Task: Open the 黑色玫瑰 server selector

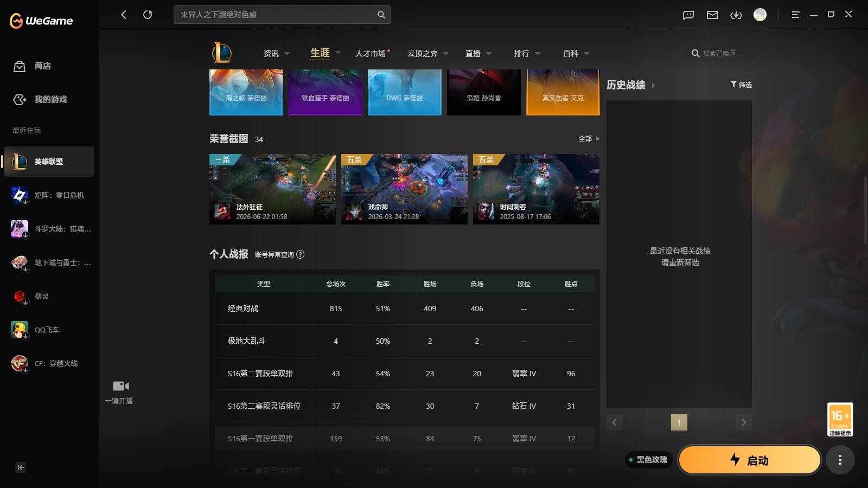Action: pos(648,460)
